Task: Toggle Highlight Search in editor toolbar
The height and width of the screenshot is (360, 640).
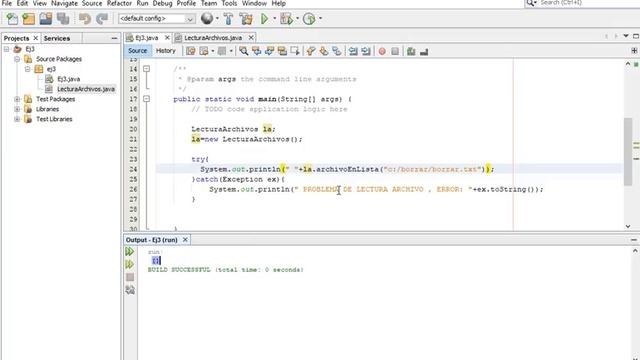Action: pos(282,51)
